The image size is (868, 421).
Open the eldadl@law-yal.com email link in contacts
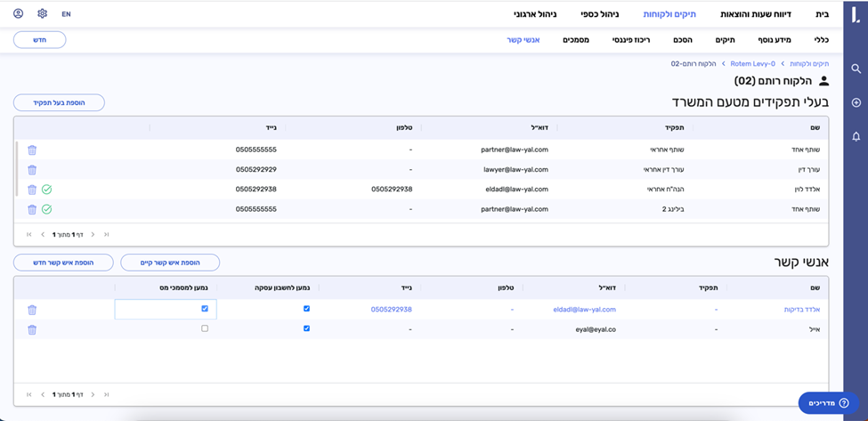click(583, 310)
